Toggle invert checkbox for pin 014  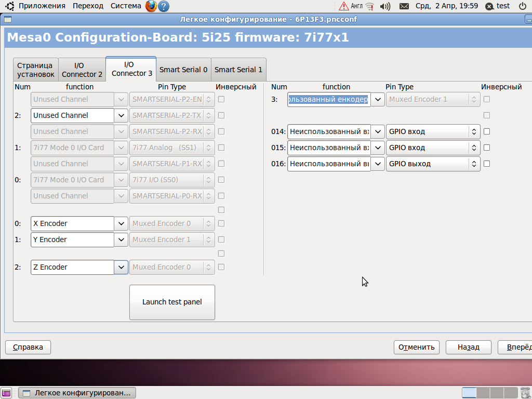click(x=487, y=131)
